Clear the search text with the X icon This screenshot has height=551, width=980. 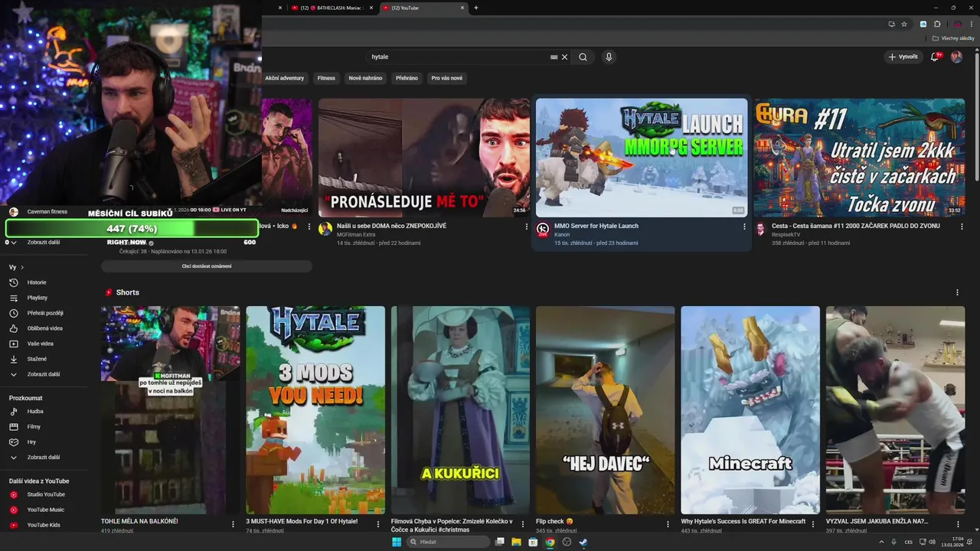[565, 57]
